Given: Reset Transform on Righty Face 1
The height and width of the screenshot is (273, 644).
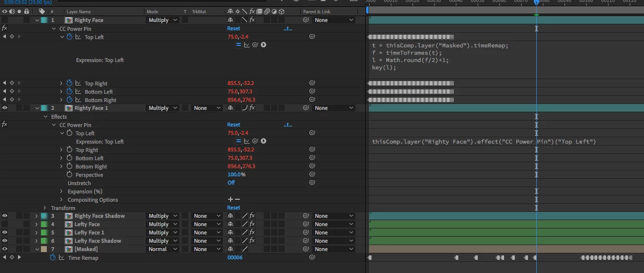Looking at the screenshot, I should [234, 208].
